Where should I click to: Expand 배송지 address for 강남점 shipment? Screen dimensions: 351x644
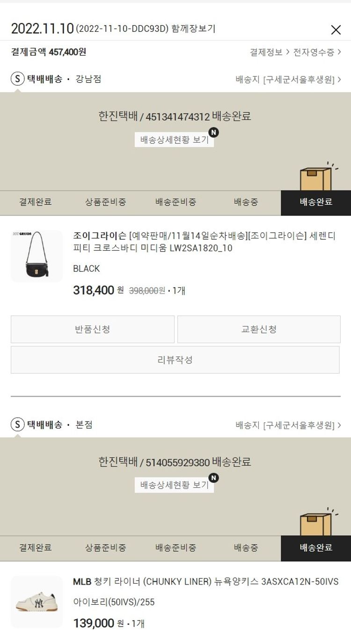tap(288, 79)
